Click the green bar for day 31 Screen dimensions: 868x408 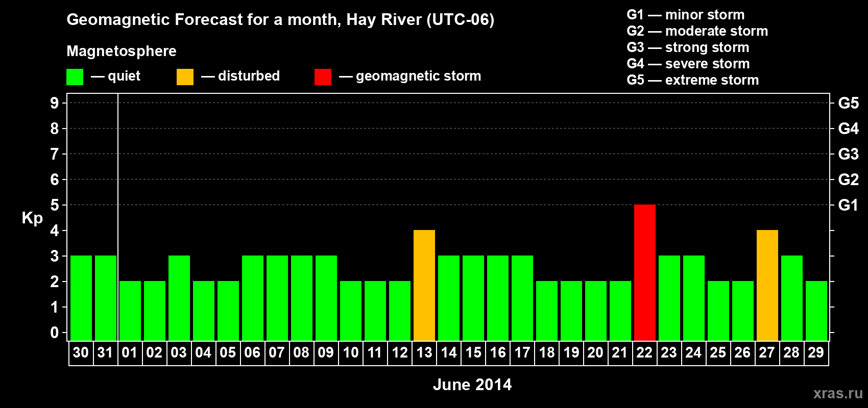click(106, 298)
